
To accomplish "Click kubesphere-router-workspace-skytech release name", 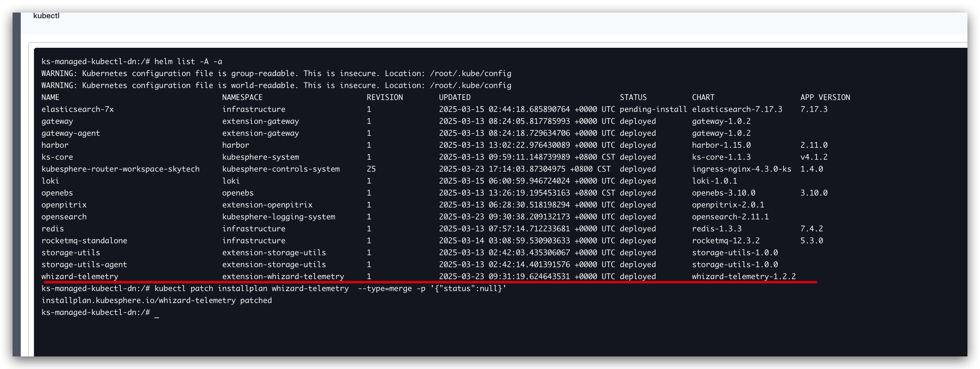I will pos(120,169).
